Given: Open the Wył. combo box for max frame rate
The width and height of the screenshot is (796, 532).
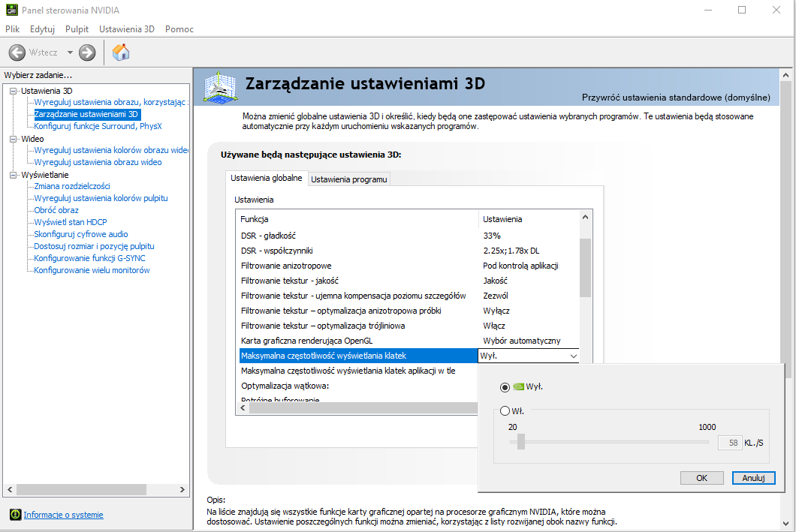Looking at the screenshot, I should pyautogui.click(x=529, y=356).
